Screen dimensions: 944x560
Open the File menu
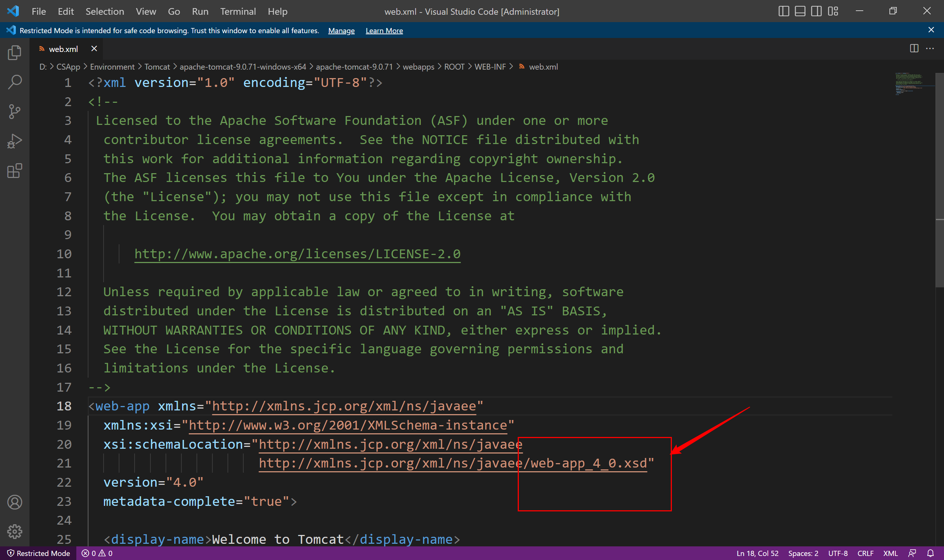38,11
